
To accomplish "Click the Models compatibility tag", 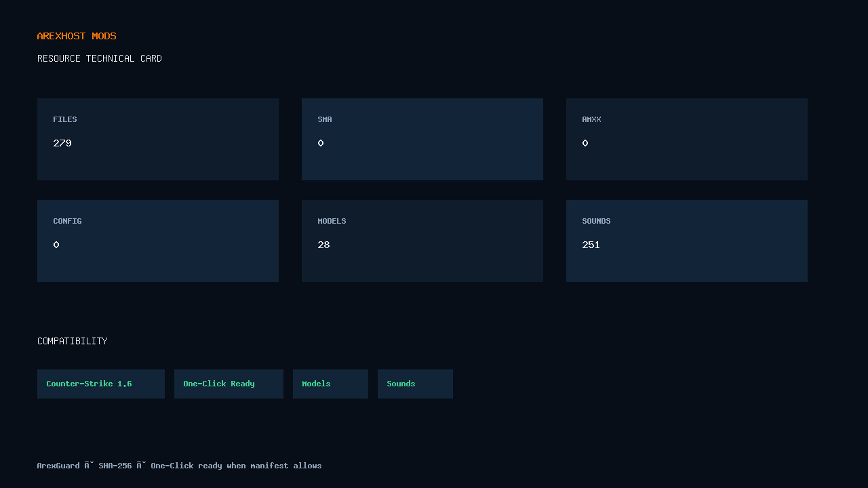I will 330,384.
